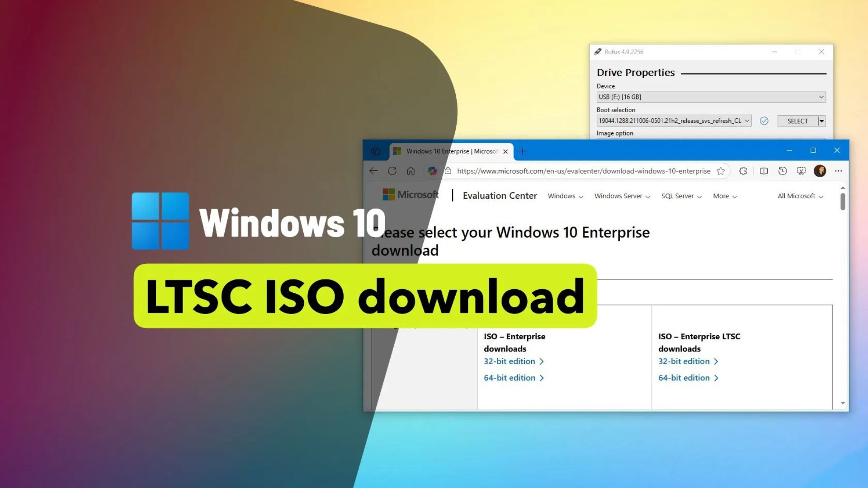Click the page vertical scrollbar thumb
The height and width of the screenshot is (488, 868).
click(843, 202)
